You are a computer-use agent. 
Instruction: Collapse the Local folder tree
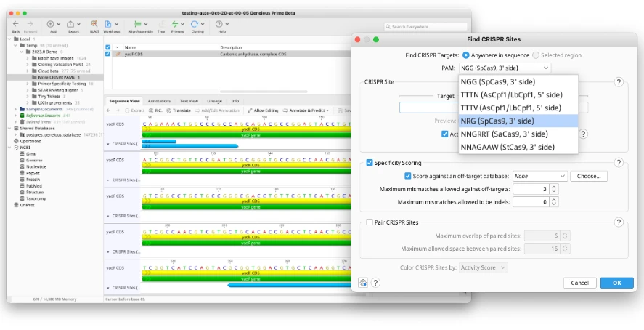pos(9,39)
